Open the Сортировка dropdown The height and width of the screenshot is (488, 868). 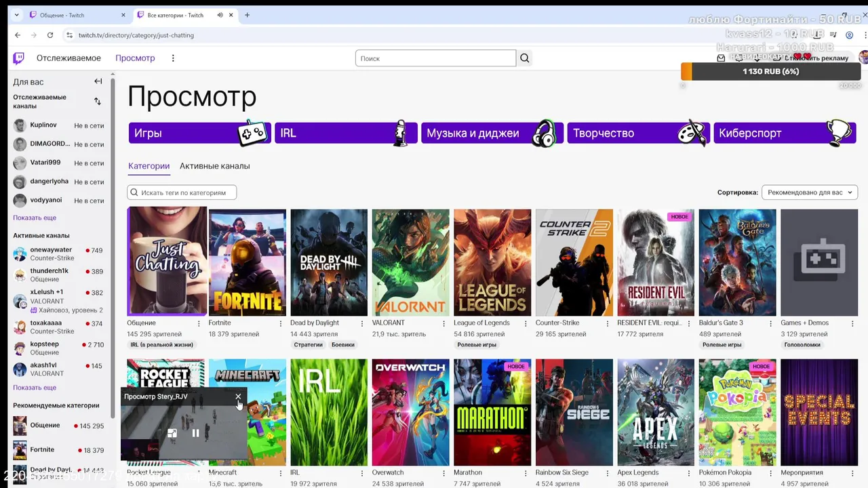pyautogui.click(x=810, y=192)
